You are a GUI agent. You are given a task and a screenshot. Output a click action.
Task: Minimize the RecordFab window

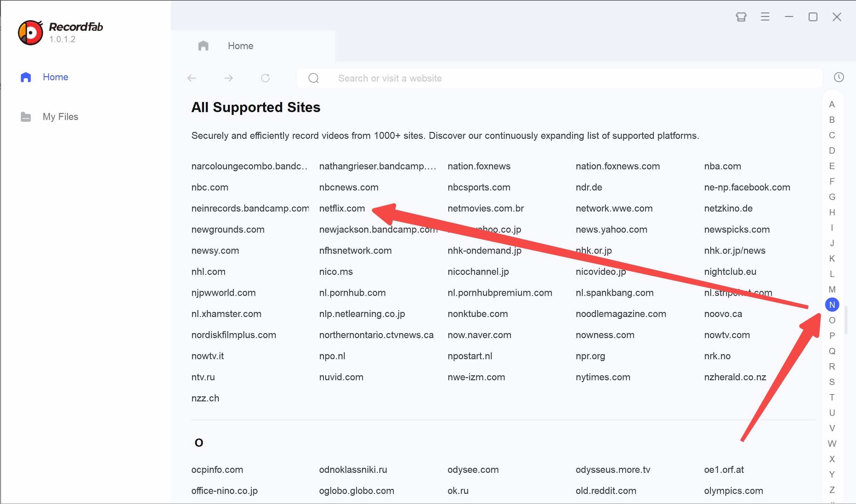pyautogui.click(x=789, y=17)
